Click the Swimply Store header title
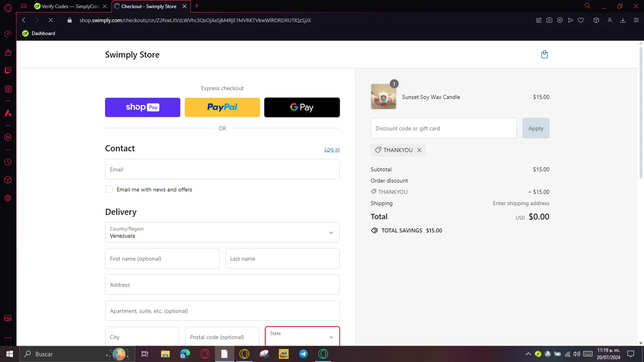 pyautogui.click(x=132, y=55)
